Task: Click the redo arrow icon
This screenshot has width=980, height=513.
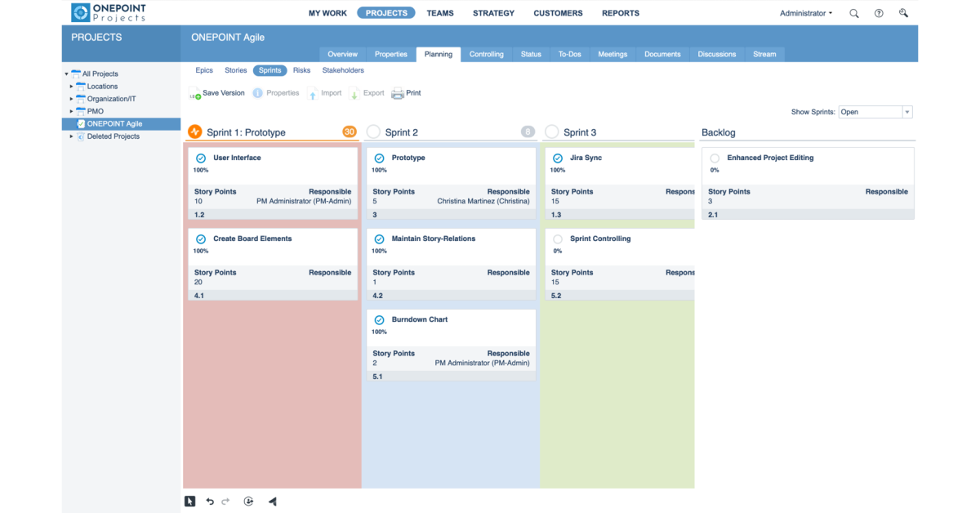Action: [x=226, y=502]
